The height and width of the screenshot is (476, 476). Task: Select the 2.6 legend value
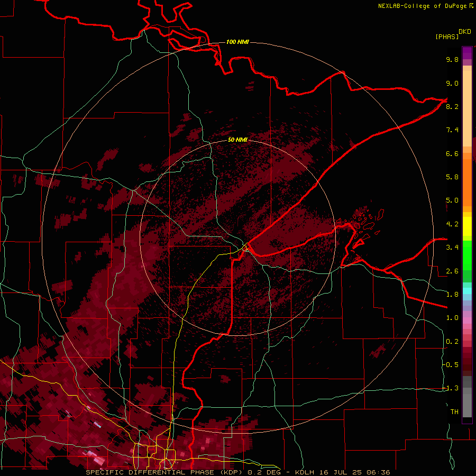[x=452, y=271]
